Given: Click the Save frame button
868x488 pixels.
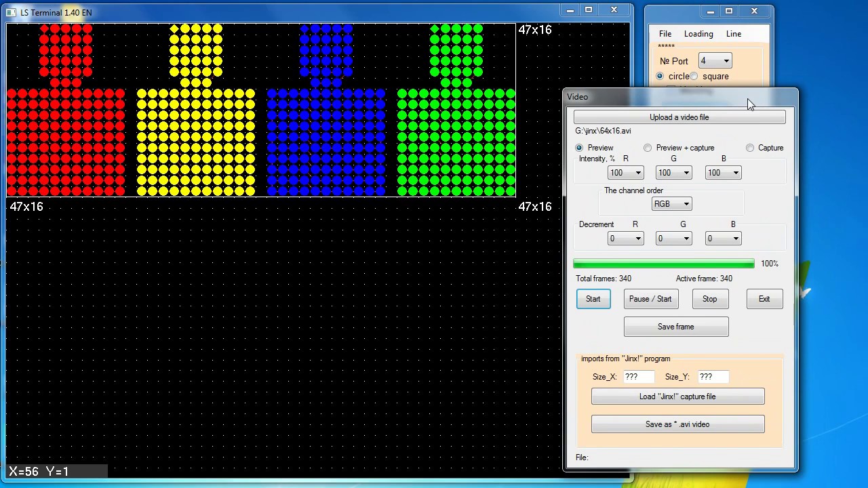Looking at the screenshot, I should point(676,327).
